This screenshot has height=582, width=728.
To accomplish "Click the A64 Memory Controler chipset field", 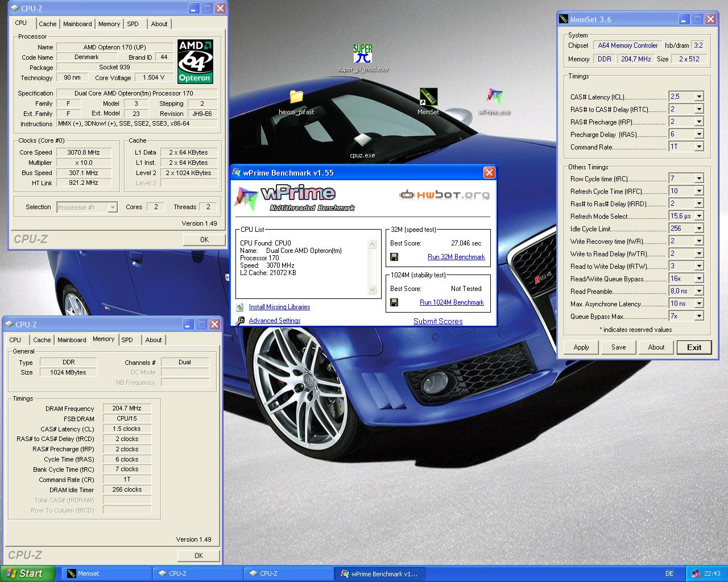I will 628,45.
